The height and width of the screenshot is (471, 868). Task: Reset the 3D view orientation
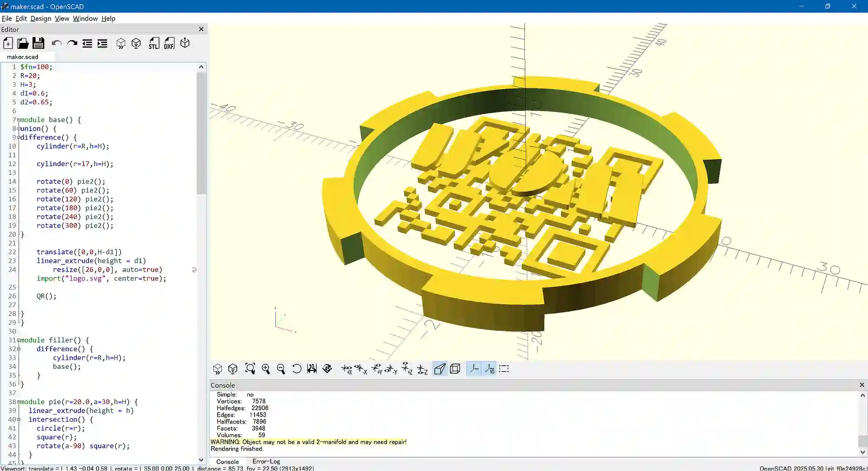(297, 369)
